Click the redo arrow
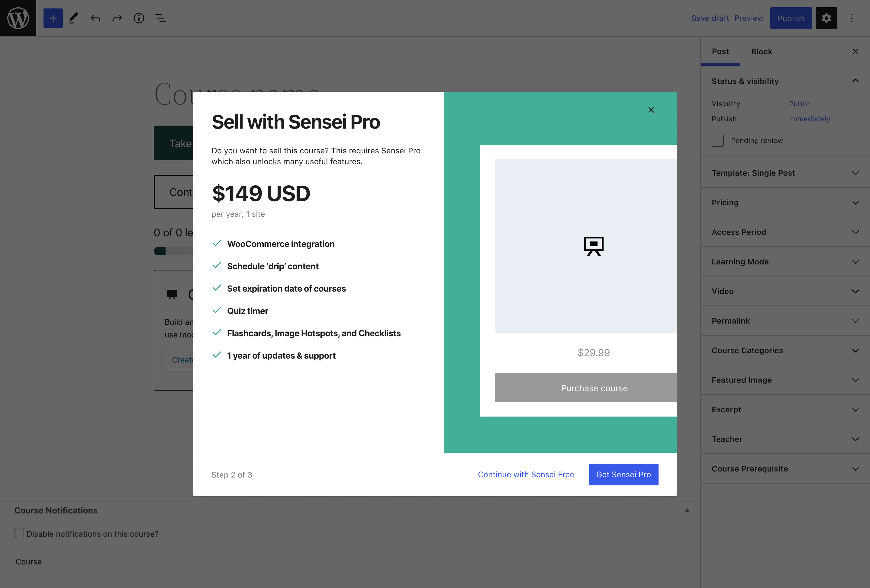This screenshot has width=870, height=588. [x=117, y=18]
